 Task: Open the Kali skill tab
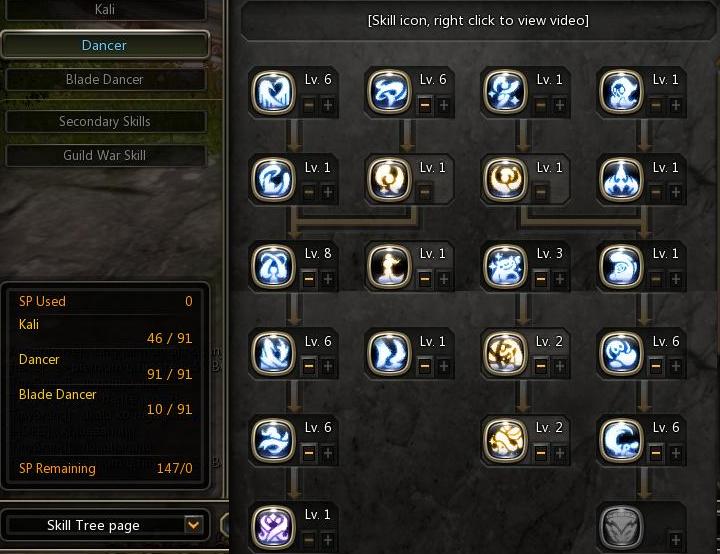(x=105, y=10)
